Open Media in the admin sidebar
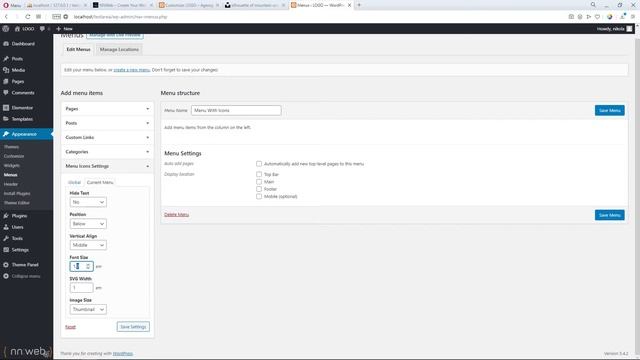The width and height of the screenshot is (640, 360). [x=18, y=70]
